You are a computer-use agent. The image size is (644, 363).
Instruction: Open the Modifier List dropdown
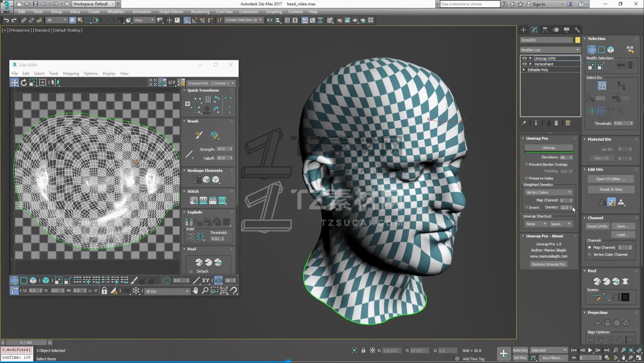(x=550, y=50)
